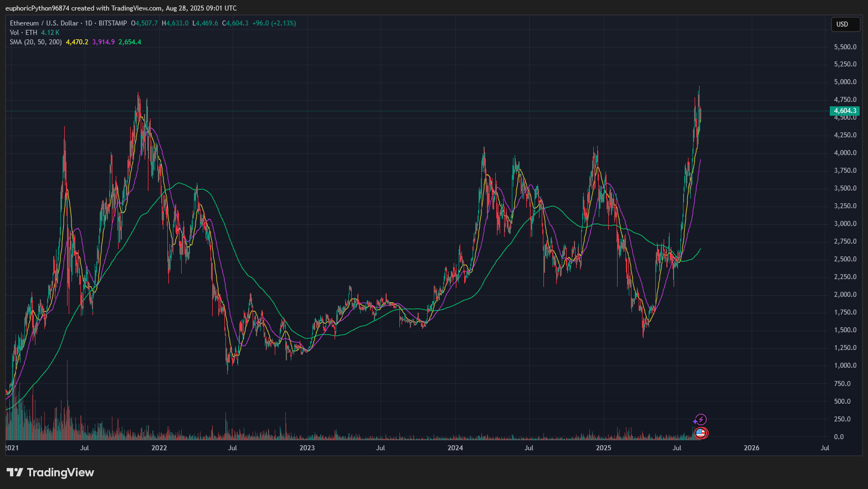Click the 500.0 price axis label
868x489 pixels.
click(x=843, y=402)
